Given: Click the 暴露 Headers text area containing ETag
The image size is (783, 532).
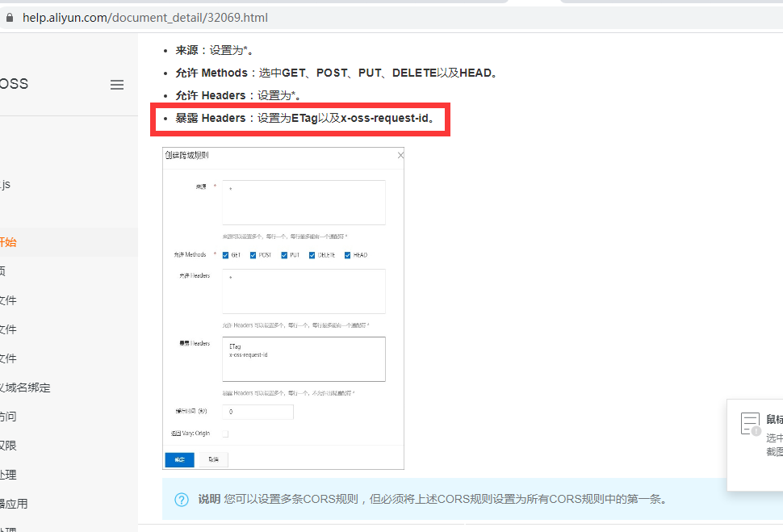Looking at the screenshot, I should 304,358.
